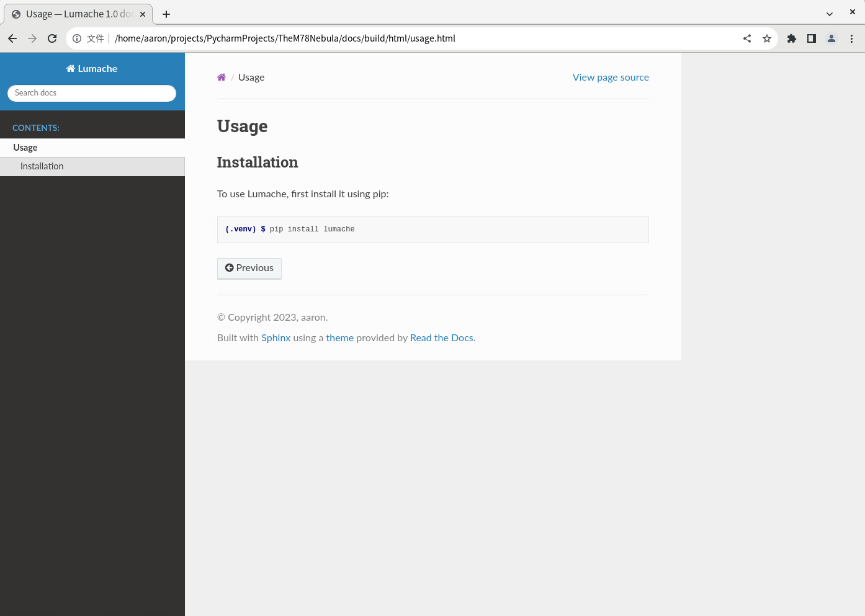
Task: Open a new tab with the plus button
Action: point(166,14)
